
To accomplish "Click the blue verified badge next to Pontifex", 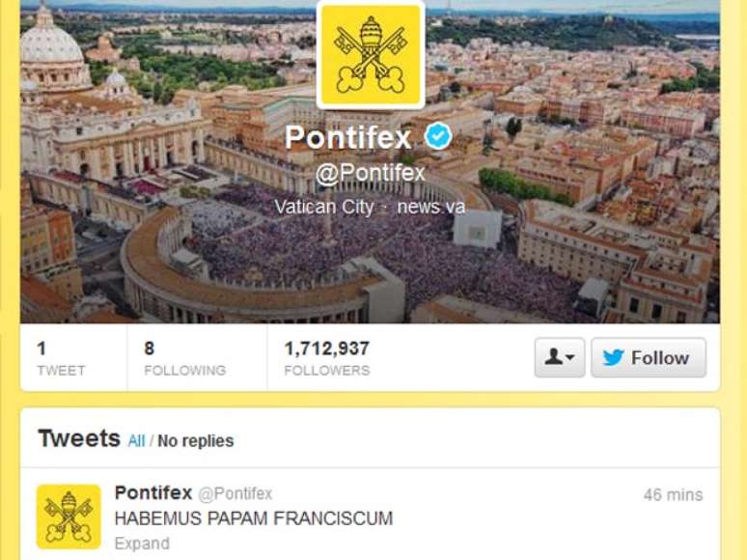I will pos(438,137).
